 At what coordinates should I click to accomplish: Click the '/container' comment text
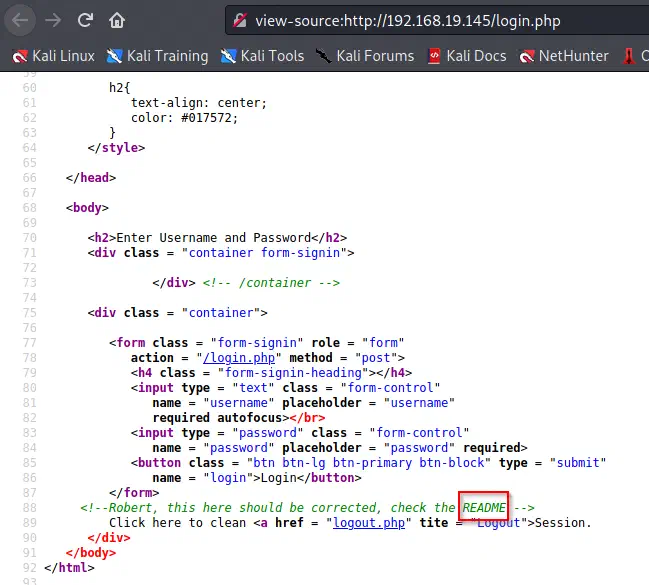[x=275, y=283]
